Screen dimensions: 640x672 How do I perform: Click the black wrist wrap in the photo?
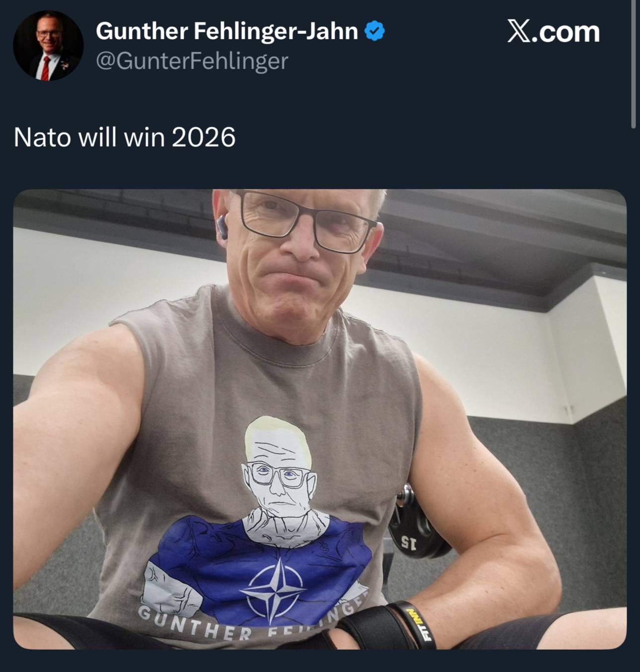(370, 627)
